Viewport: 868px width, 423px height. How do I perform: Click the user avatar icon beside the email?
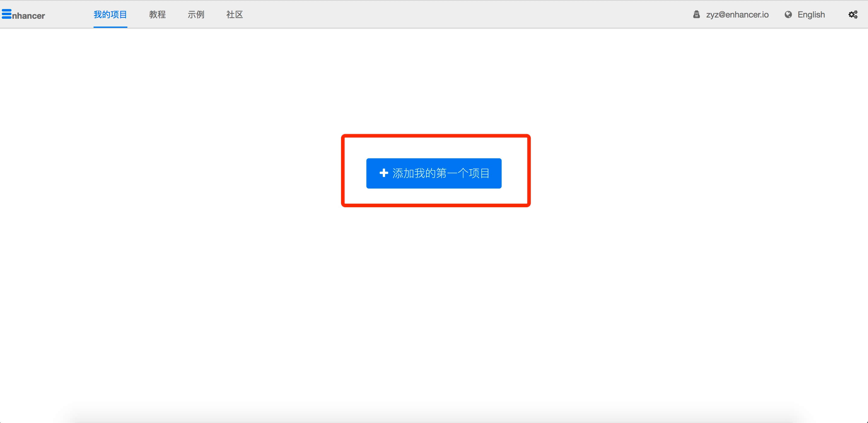pos(696,15)
